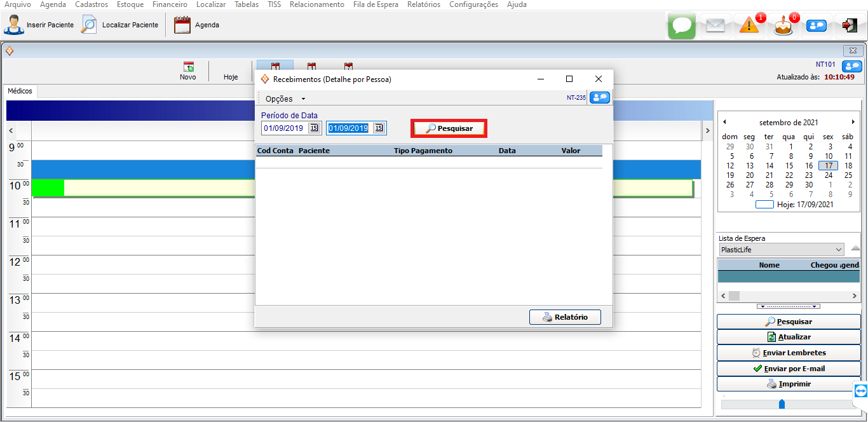Click the Inserir Paciente toolbar icon
Viewport: 868px width, 422px height.
point(14,25)
